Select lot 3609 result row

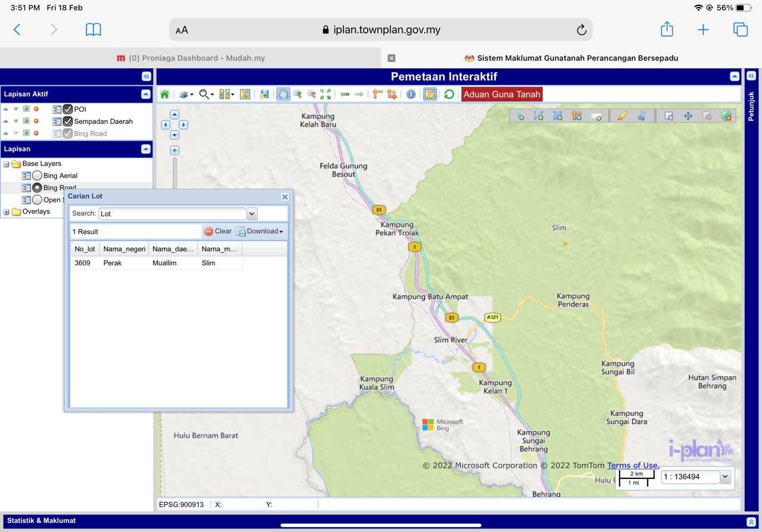[x=156, y=263]
